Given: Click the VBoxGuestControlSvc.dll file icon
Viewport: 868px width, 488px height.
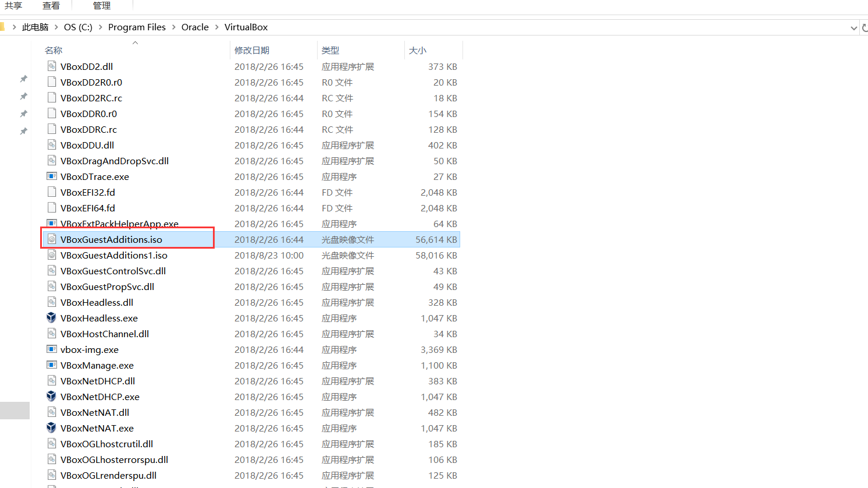Looking at the screenshot, I should click(x=52, y=271).
